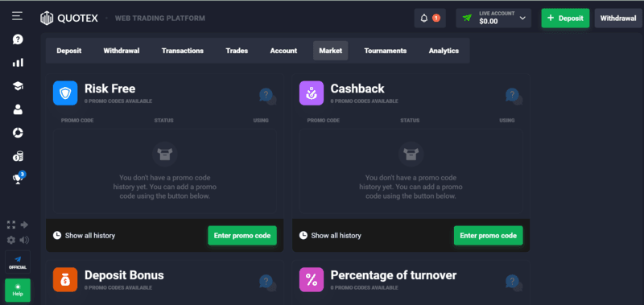Click the Percentage of turnover heading
The width and height of the screenshot is (644, 305).
394,275
